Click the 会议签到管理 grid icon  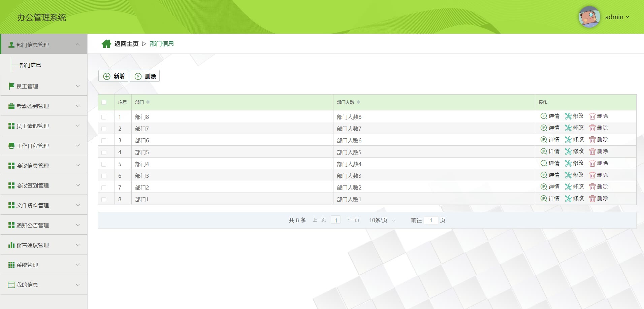pyautogui.click(x=11, y=185)
